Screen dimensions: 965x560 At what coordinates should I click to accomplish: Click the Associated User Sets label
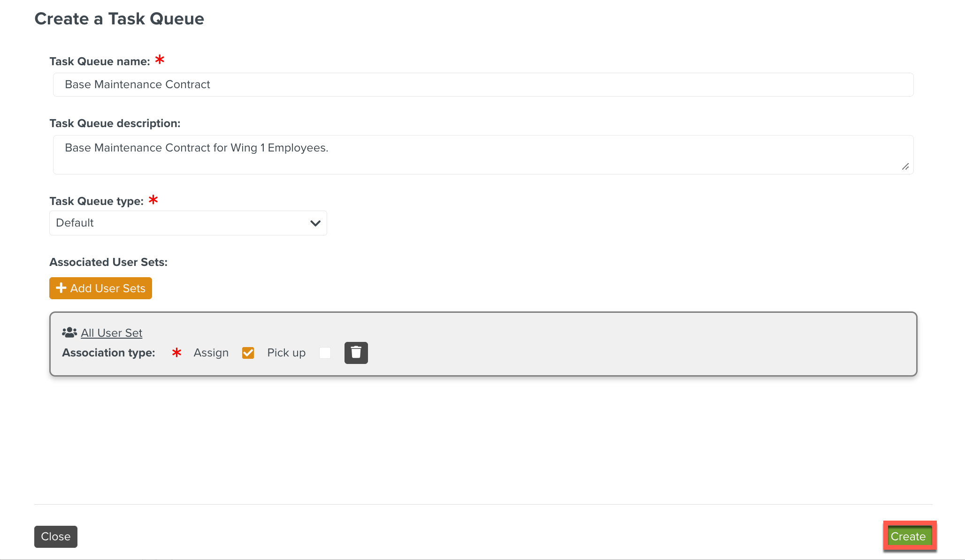point(108,262)
